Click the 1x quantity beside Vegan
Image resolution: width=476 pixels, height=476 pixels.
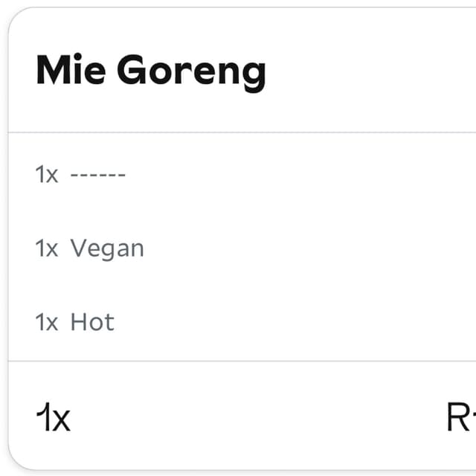click(x=46, y=248)
